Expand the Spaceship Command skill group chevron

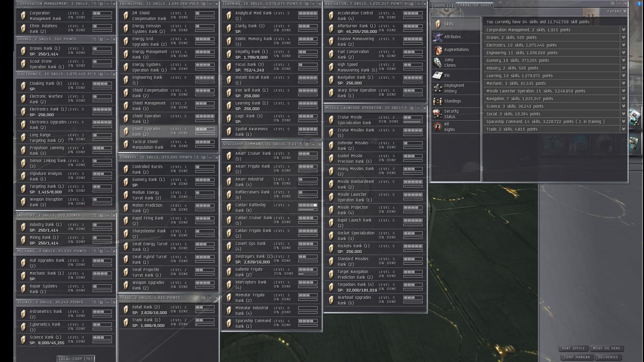[623, 121]
